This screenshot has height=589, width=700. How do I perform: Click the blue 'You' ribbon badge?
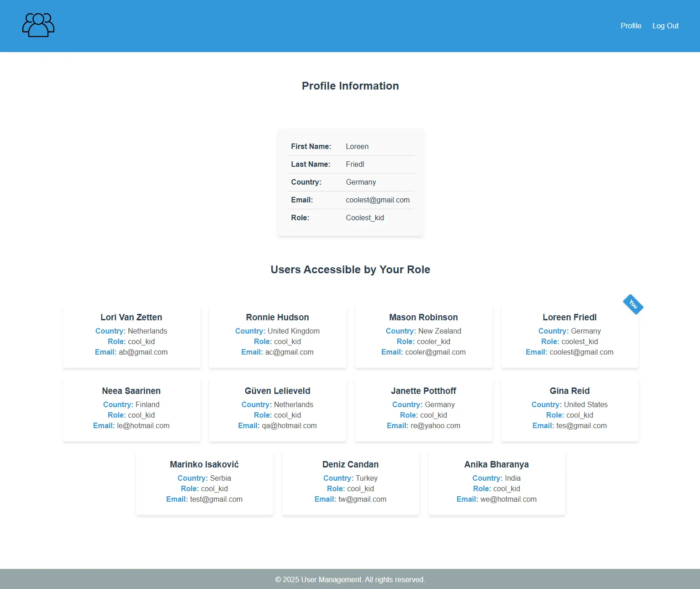[633, 304]
